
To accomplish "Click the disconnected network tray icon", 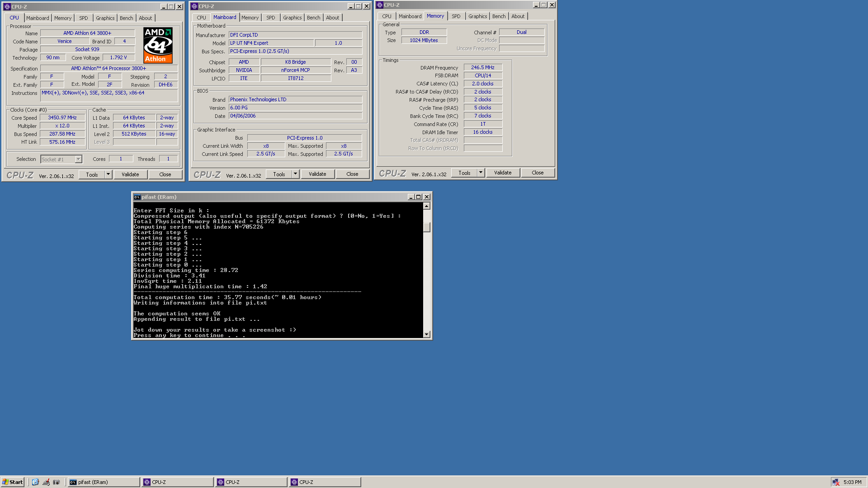I will (x=835, y=482).
